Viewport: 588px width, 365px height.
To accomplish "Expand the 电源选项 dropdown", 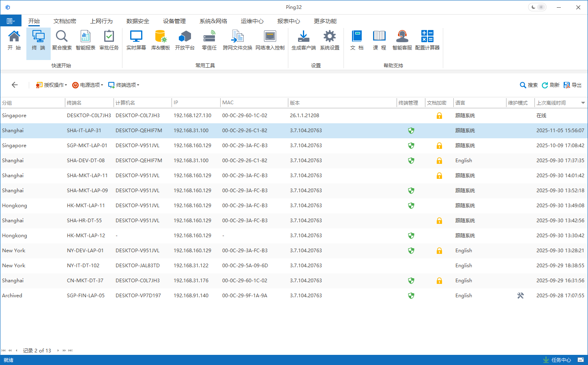I will click(x=88, y=85).
